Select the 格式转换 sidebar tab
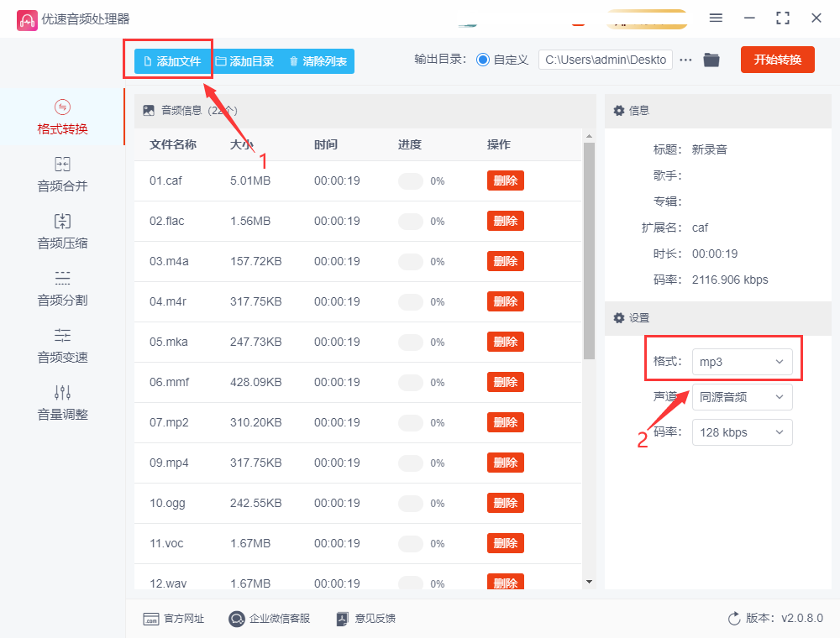 pos(62,118)
